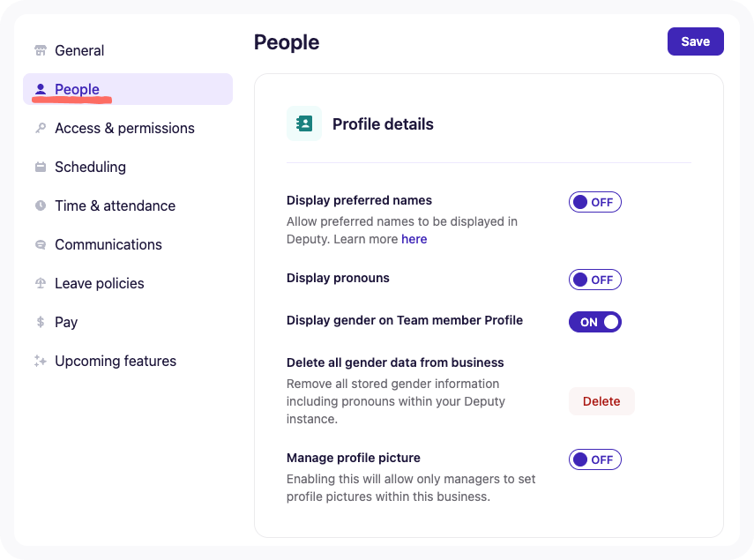
Task: Click the teal Profile details badge icon
Action: coord(303,123)
